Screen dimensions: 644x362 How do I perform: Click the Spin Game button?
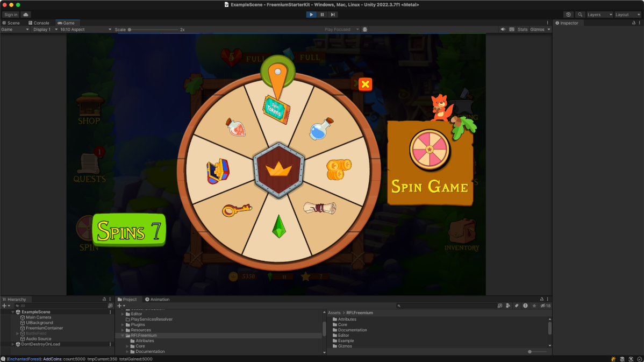coord(429,162)
